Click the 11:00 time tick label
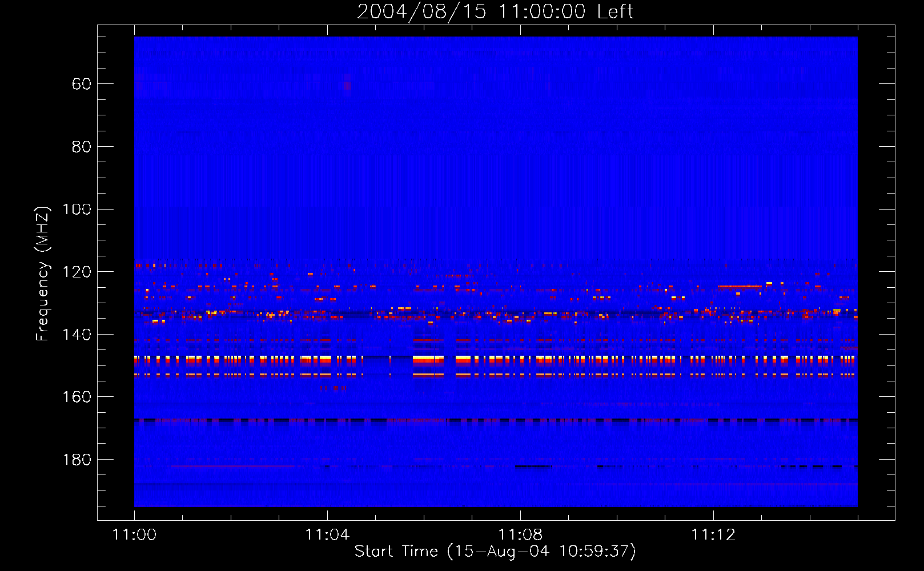The height and width of the screenshot is (571, 924). coord(134,534)
